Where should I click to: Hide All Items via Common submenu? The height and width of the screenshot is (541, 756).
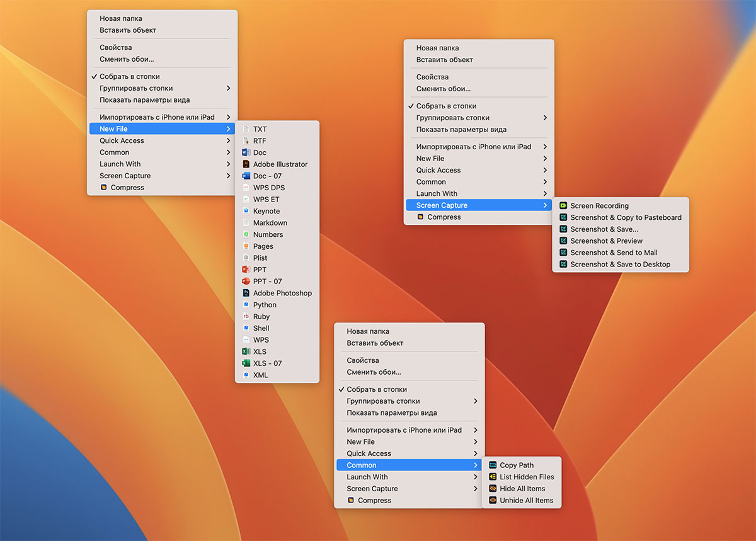[x=522, y=489]
